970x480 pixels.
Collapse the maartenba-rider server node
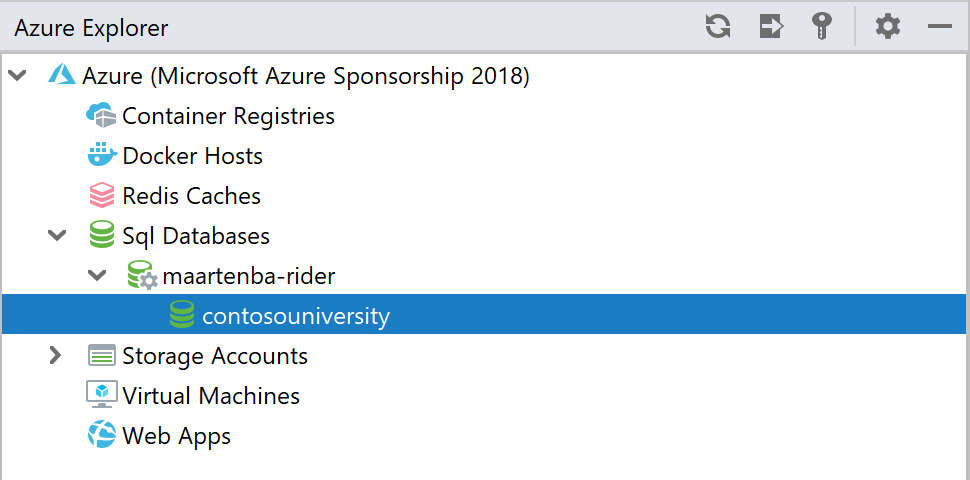coord(97,276)
